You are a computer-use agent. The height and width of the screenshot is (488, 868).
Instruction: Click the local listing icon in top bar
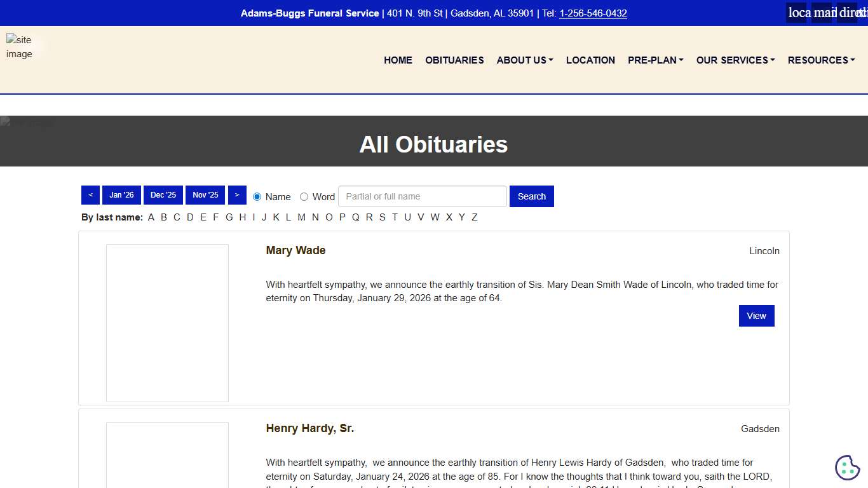tap(796, 12)
